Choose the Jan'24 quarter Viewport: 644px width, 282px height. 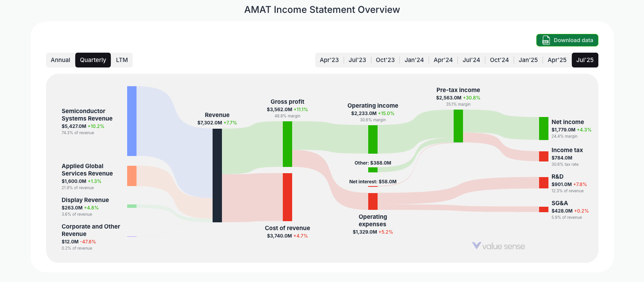pyautogui.click(x=414, y=60)
